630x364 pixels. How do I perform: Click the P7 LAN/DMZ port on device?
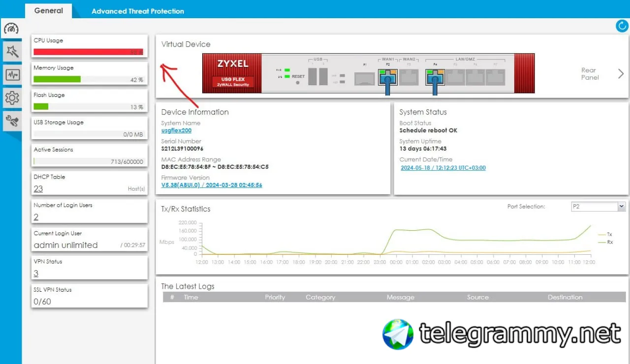[495, 77]
